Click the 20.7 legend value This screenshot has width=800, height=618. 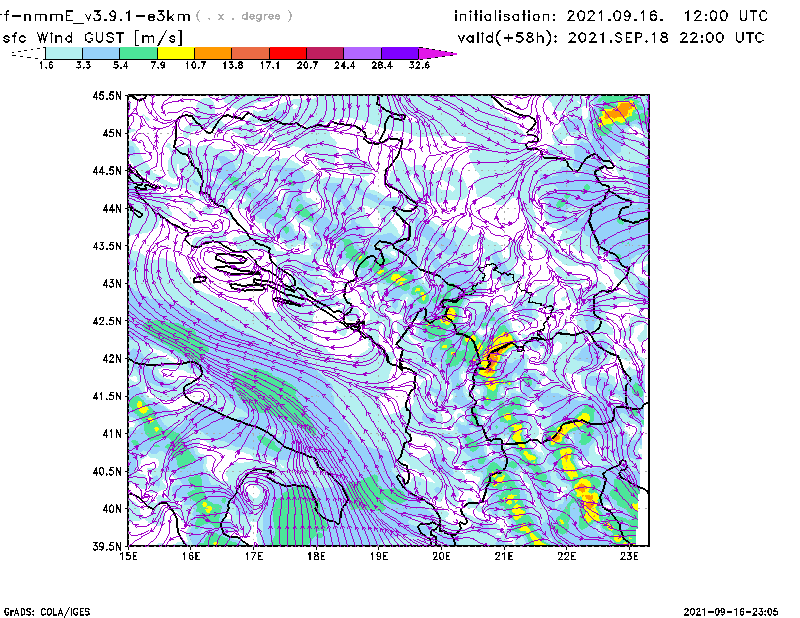tap(307, 65)
